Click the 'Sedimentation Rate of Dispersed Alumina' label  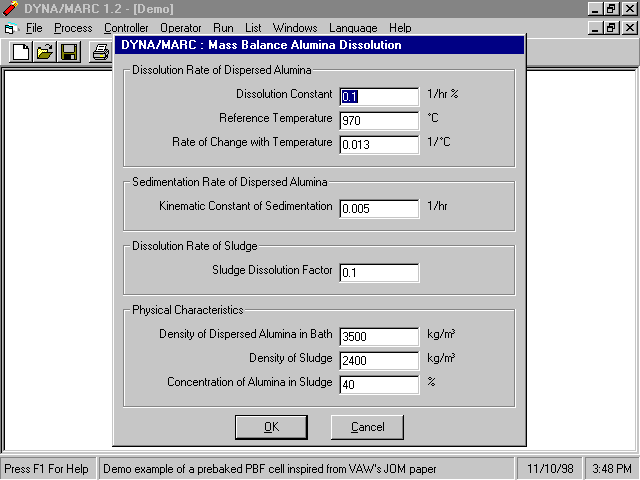click(229, 182)
